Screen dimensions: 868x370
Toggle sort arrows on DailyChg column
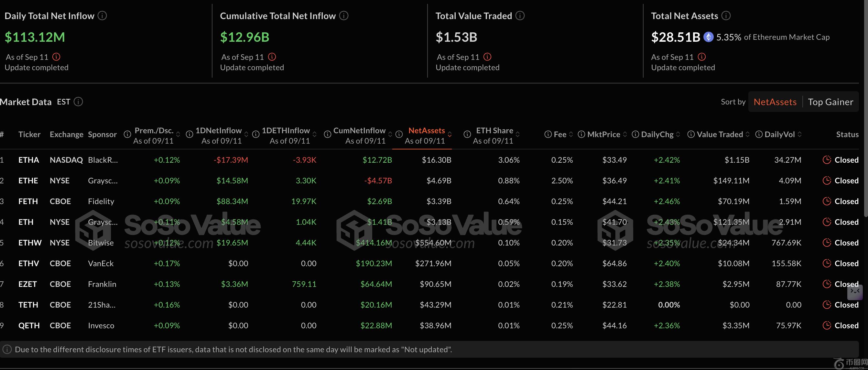(678, 135)
